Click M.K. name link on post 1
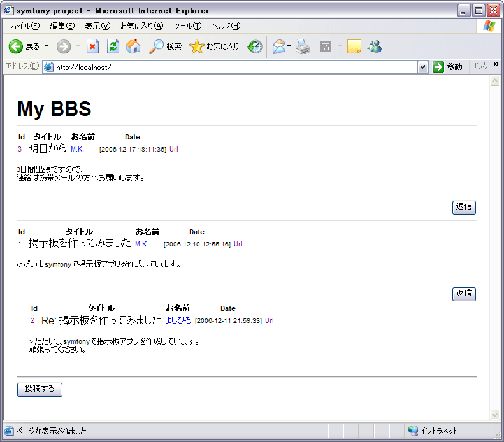Viewport: 504px width, 442px height. (141, 244)
